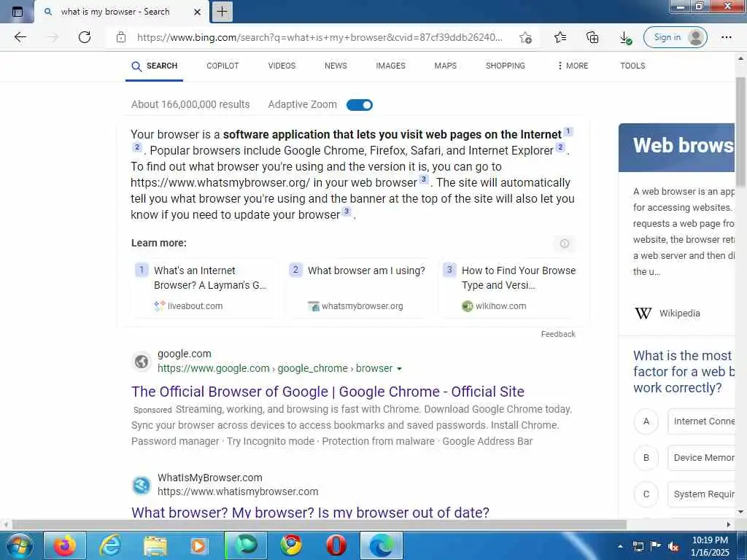Viewport: 747px width, 560px height.
Task: Click the WhatIsMyBrowser.com site icon
Action: tap(142, 485)
